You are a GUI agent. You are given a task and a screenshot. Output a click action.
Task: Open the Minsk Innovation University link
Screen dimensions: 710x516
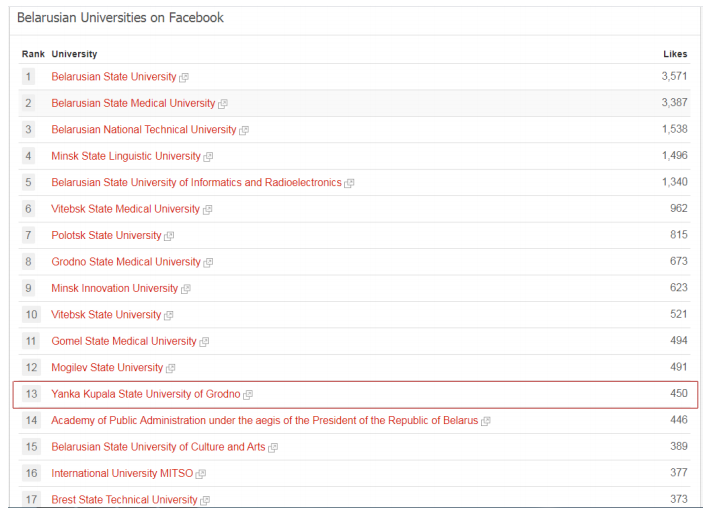click(x=115, y=288)
